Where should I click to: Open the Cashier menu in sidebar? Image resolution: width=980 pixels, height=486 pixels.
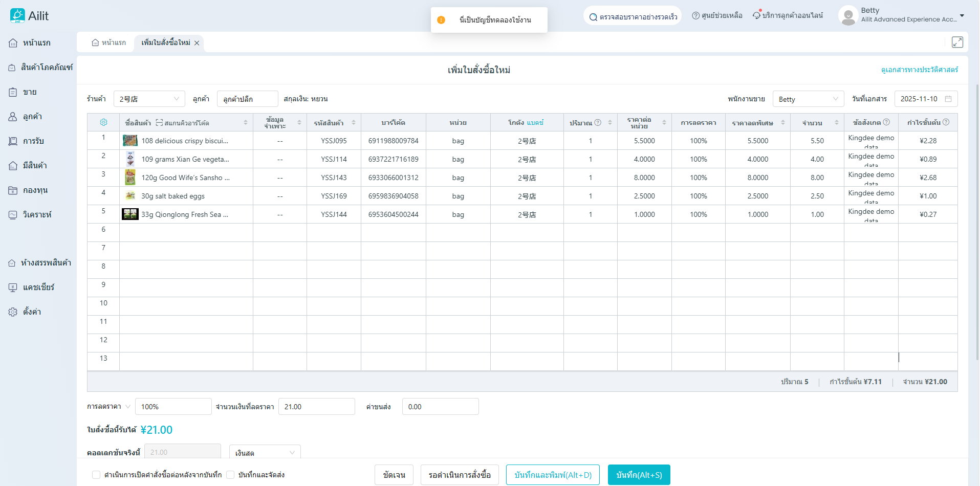coord(38,288)
